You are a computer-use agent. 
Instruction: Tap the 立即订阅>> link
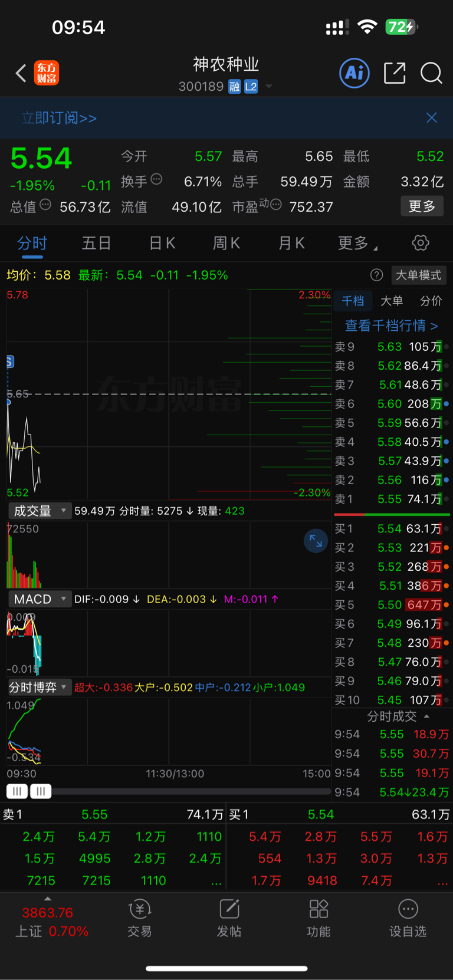[59, 118]
